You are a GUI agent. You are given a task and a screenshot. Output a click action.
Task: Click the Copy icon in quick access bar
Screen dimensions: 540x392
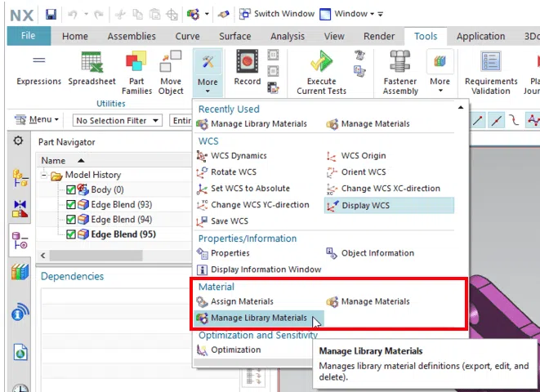138,14
